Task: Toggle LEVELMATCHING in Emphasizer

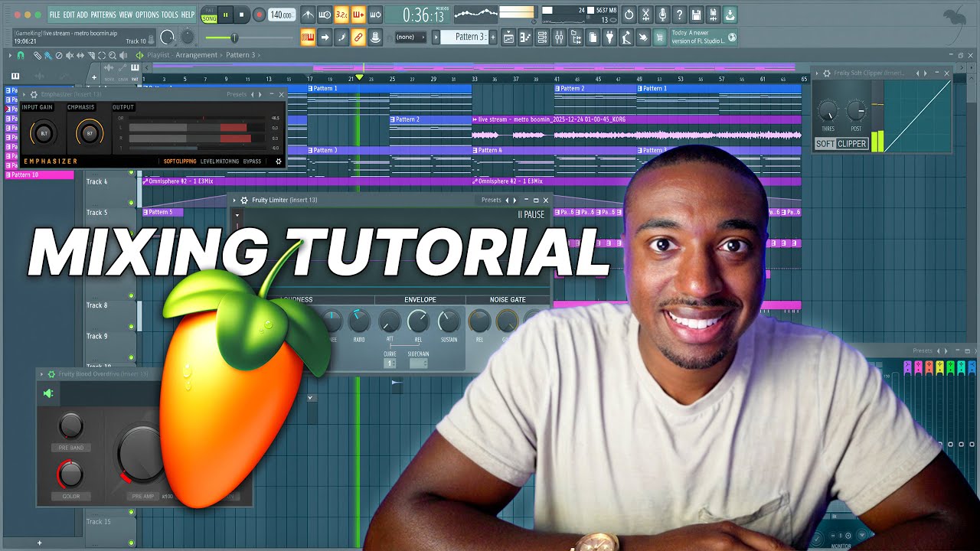Action: click(x=220, y=161)
